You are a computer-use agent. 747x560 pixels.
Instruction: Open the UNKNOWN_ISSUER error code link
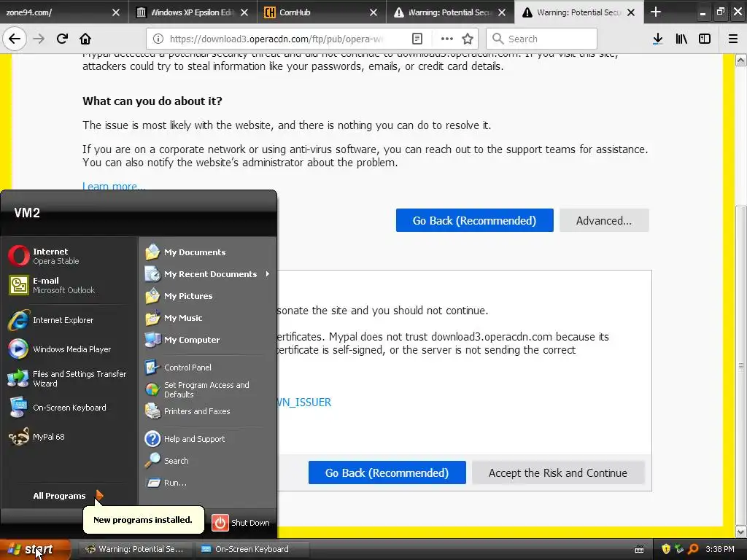coord(304,402)
